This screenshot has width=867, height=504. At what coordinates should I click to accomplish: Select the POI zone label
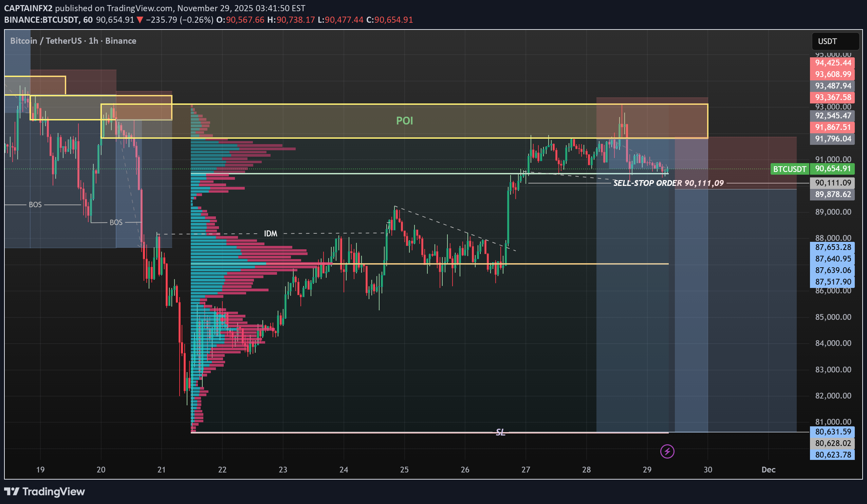pyautogui.click(x=404, y=121)
